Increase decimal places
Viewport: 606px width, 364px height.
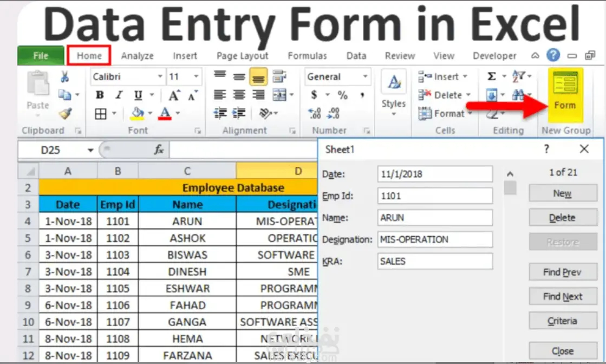pos(315,113)
